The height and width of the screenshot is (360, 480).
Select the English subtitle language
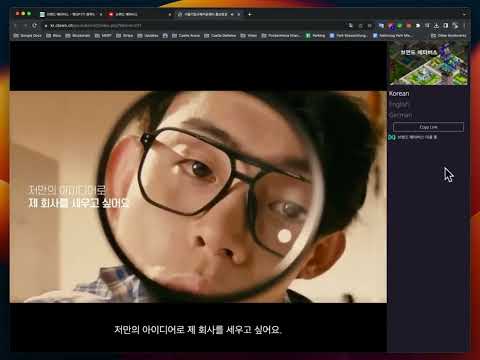(x=399, y=105)
